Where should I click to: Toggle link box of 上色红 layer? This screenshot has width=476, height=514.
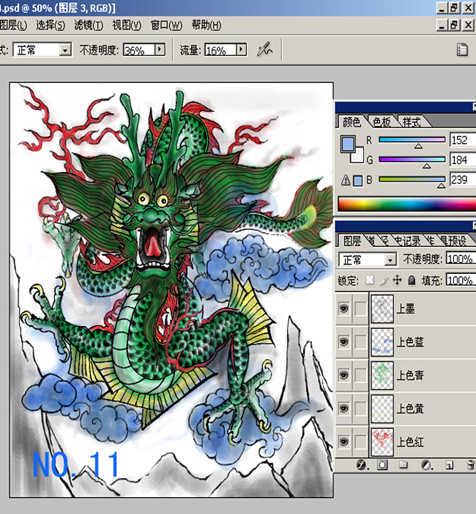click(x=360, y=442)
